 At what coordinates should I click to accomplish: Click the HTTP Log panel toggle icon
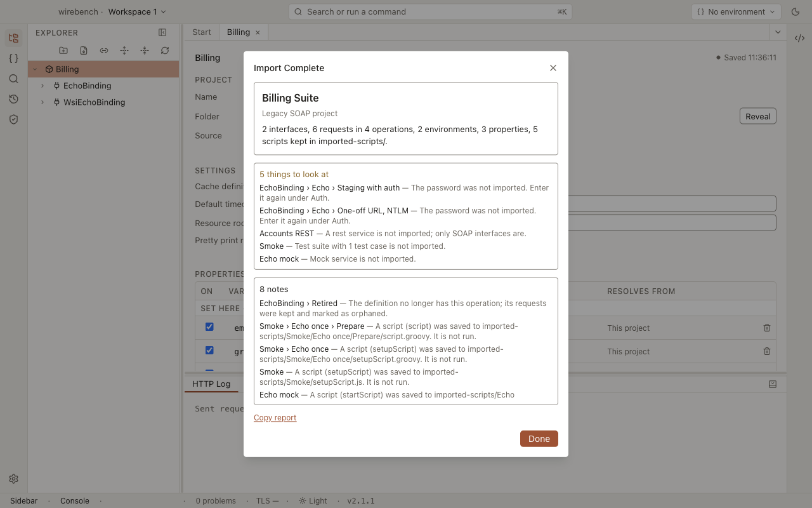773,384
